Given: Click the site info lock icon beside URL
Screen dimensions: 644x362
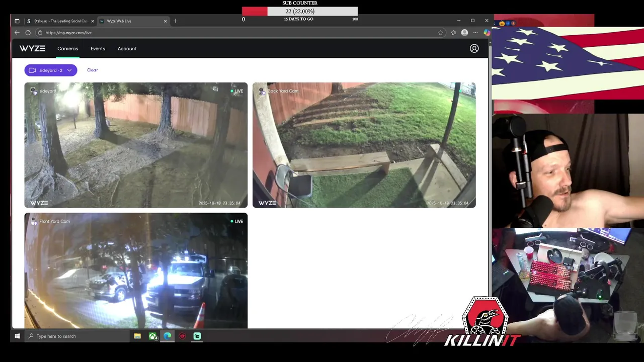Looking at the screenshot, I should click(x=40, y=33).
